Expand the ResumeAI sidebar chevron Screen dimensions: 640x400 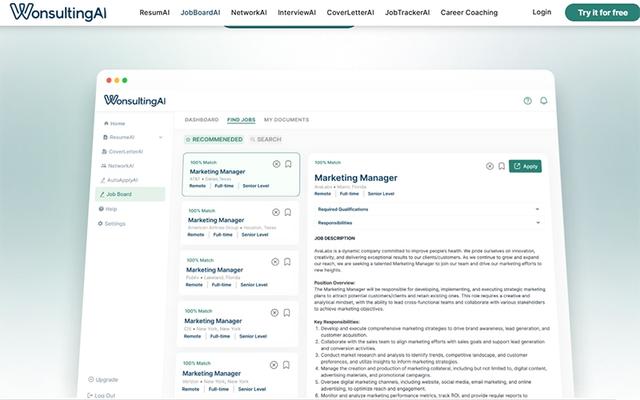pos(161,137)
